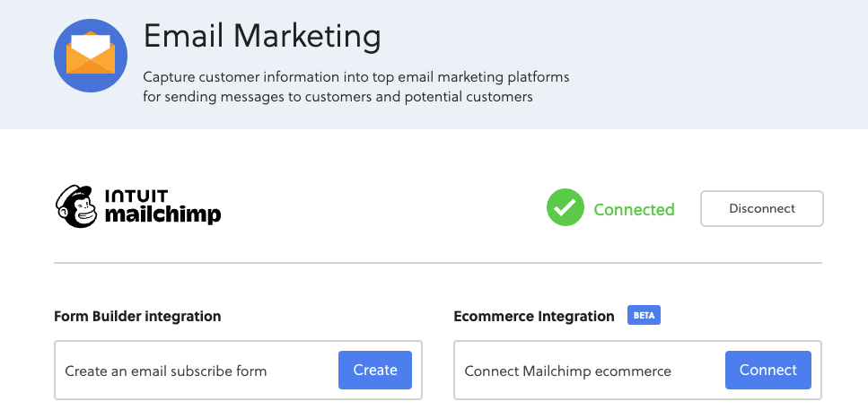Click the green checkmark status icon
Image resolution: width=868 pixels, height=419 pixels.
pyautogui.click(x=566, y=207)
